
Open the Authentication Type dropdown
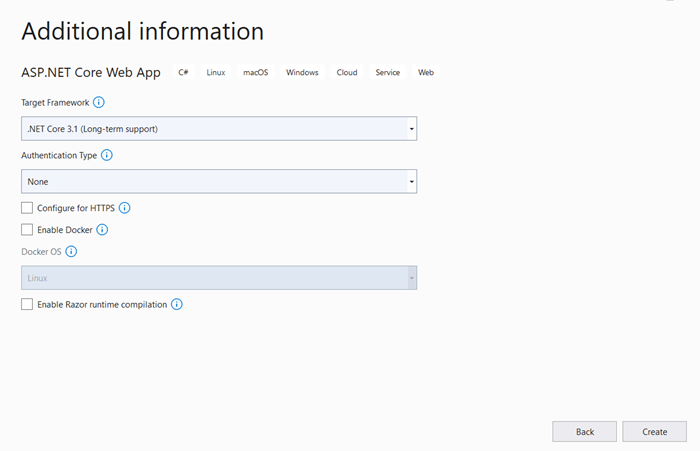219,181
